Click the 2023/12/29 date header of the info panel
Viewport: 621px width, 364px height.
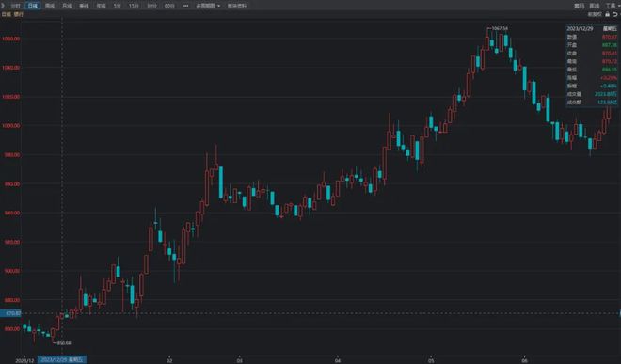point(580,29)
